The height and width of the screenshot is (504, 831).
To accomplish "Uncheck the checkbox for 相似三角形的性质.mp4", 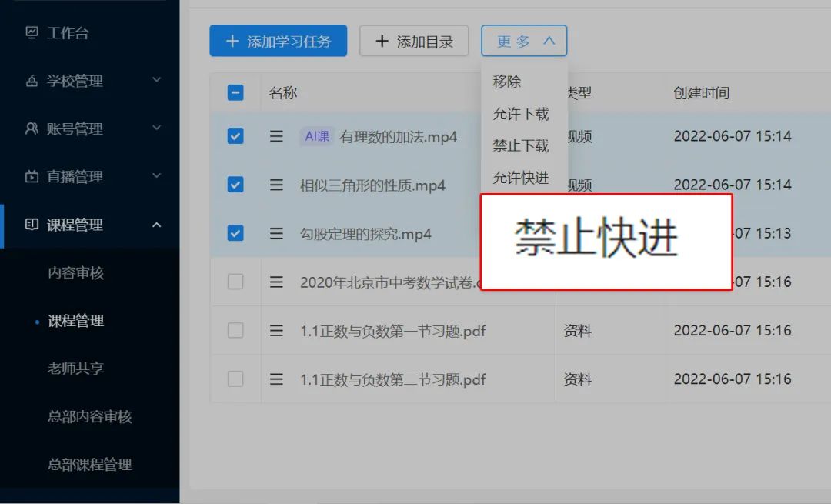I will click(x=235, y=185).
